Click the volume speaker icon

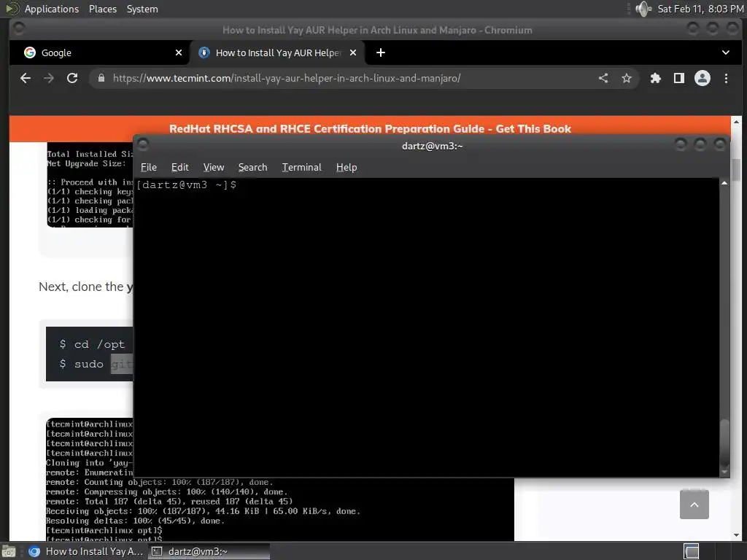643,9
